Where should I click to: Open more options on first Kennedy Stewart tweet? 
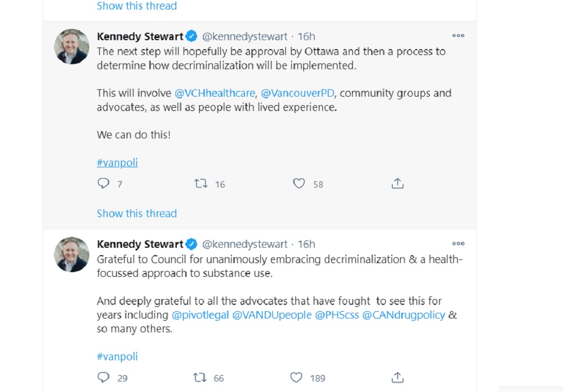(458, 35)
